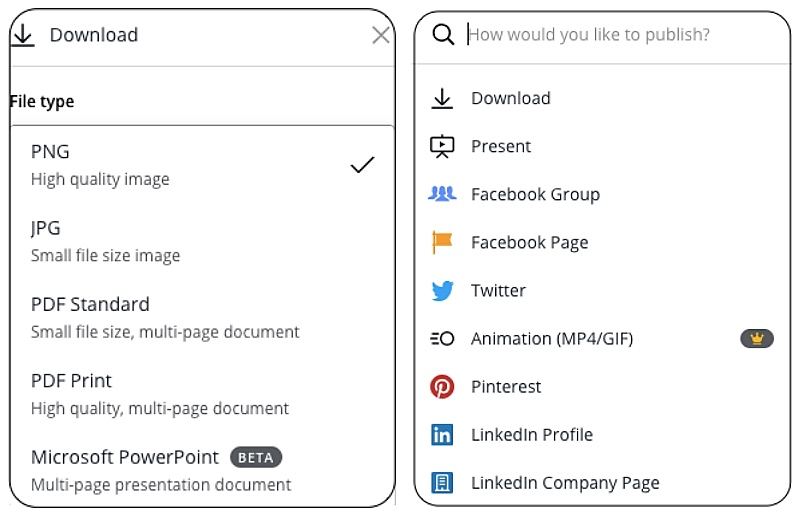Select PNG file type option
The height and width of the screenshot is (516, 800).
coord(203,165)
